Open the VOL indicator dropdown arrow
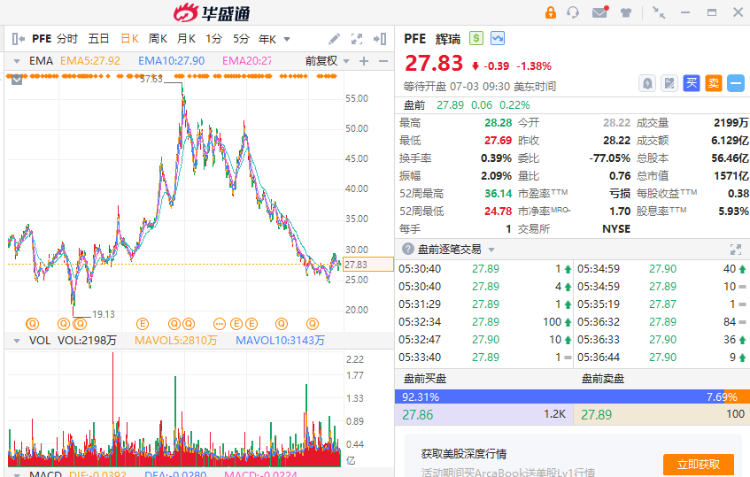The width and height of the screenshot is (750, 477). (x=17, y=341)
